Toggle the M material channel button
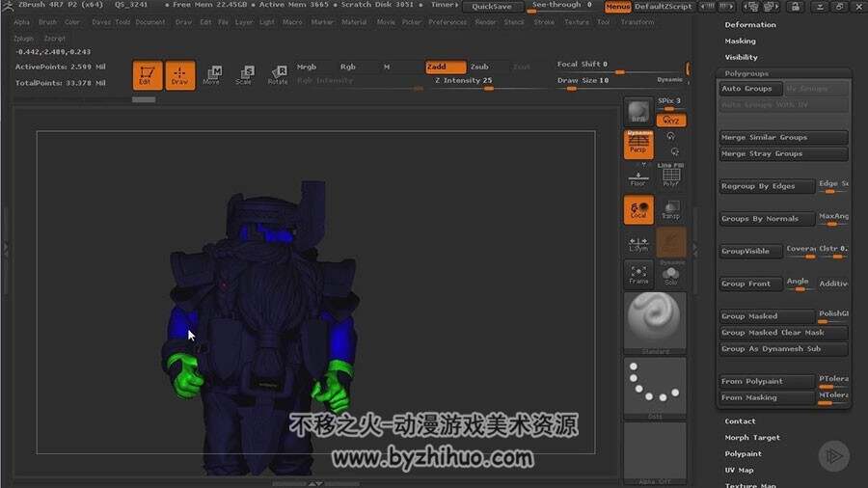The image size is (868, 488). coord(387,67)
